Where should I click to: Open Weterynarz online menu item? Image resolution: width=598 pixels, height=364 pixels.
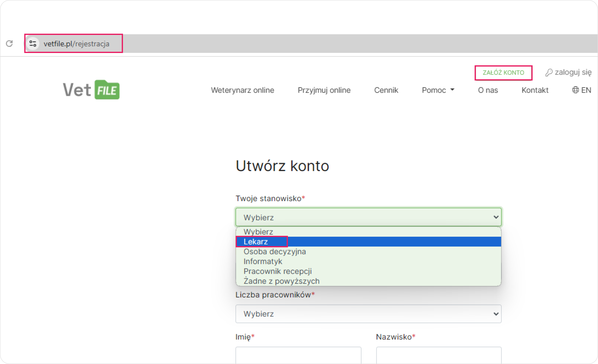click(242, 90)
